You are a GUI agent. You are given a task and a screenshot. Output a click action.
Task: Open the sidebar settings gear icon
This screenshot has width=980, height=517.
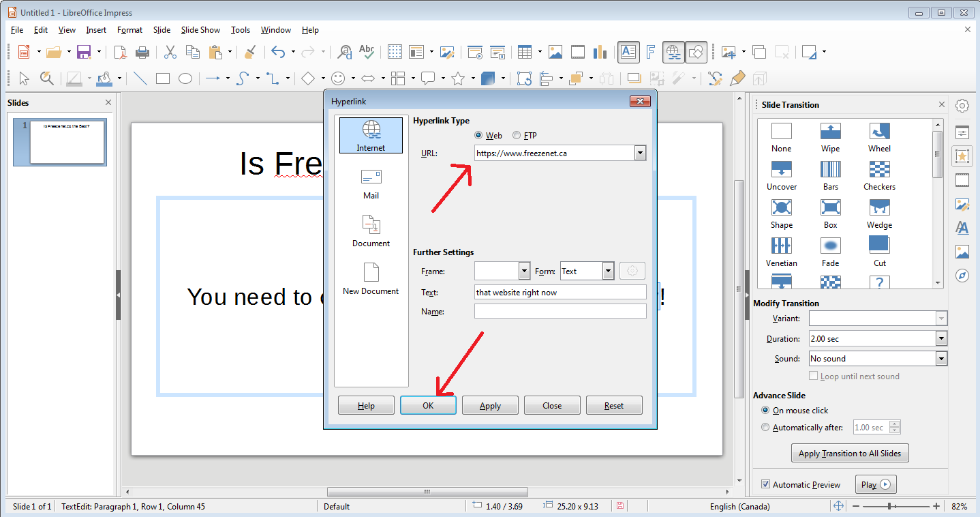[x=962, y=106]
